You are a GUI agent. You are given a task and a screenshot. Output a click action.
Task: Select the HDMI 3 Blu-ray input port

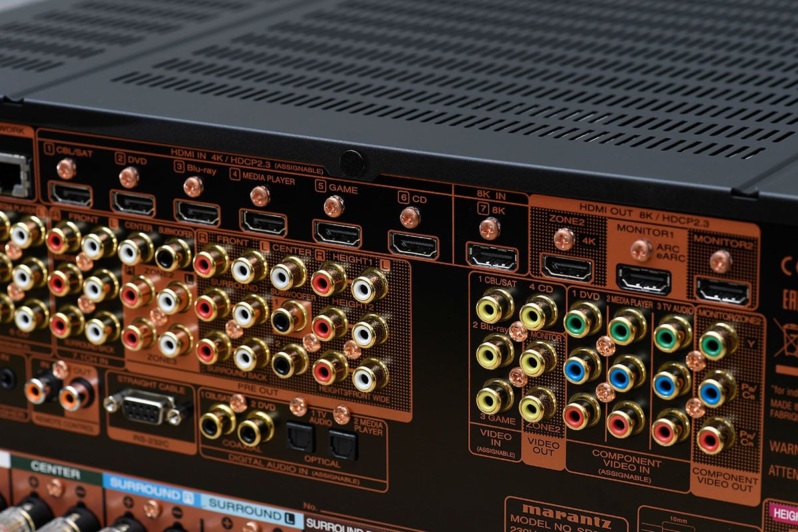pyautogui.click(x=197, y=212)
